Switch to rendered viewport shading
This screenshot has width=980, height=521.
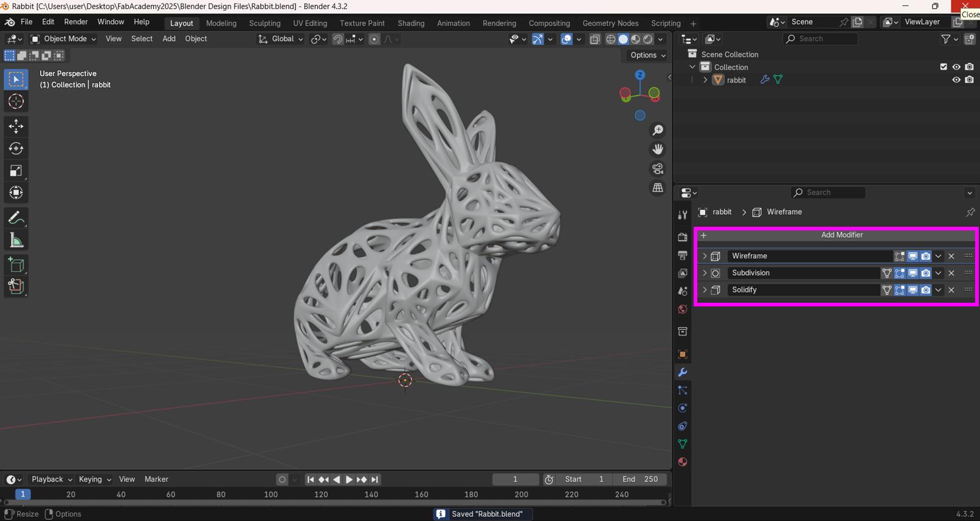click(x=648, y=39)
